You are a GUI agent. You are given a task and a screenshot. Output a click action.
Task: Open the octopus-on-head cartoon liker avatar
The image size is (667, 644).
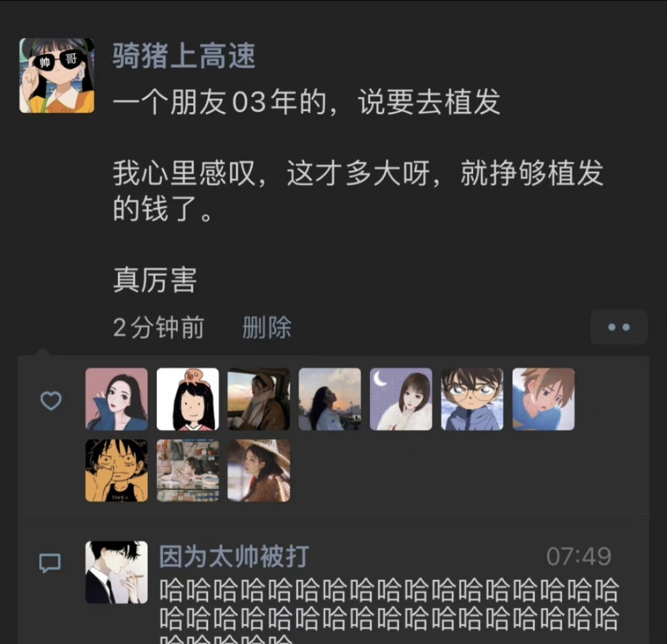(x=188, y=400)
